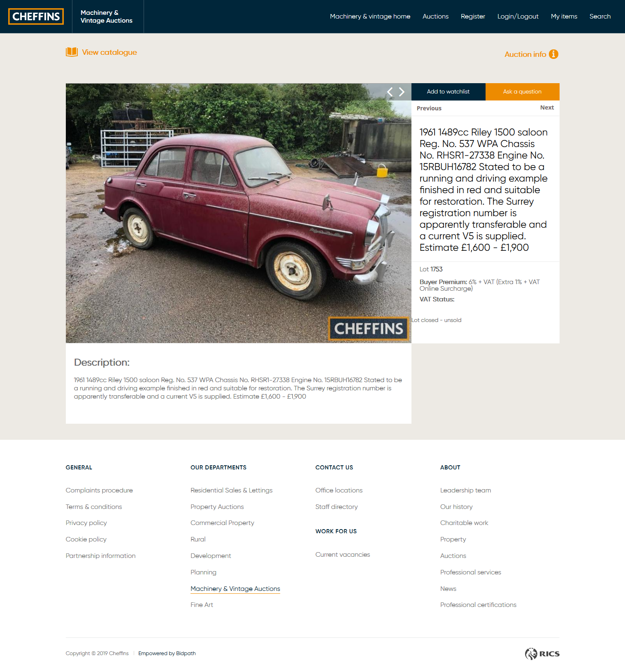Open Auctions in top navigation
The width and height of the screenshot is (625, 672).
[x=435, y=16]
